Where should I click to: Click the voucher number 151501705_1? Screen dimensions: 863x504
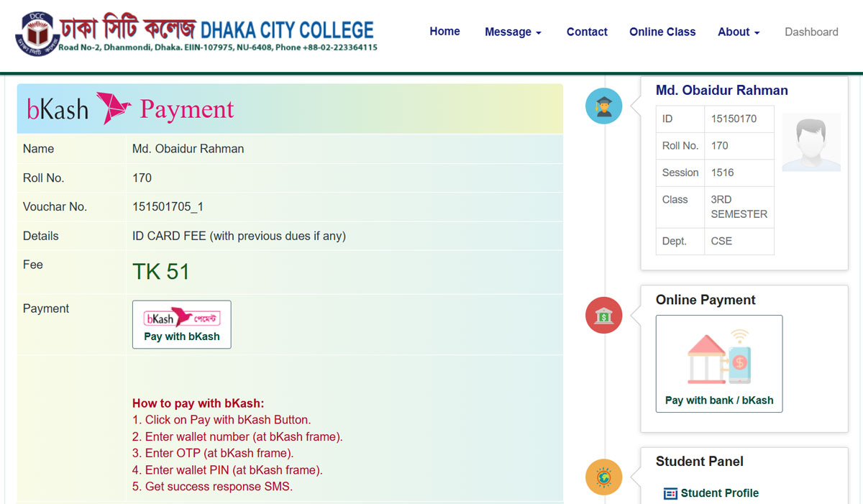(168, 207)
